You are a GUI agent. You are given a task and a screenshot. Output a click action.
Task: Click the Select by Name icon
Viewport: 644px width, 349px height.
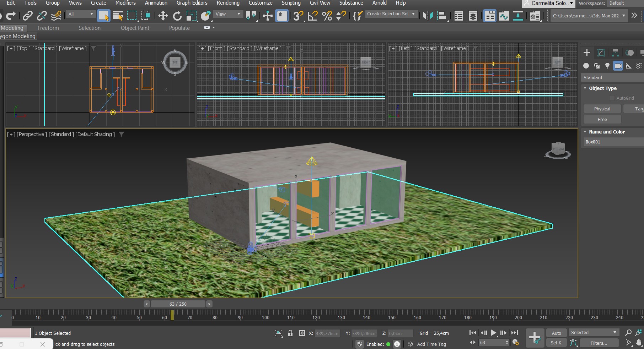pos(118,16)
